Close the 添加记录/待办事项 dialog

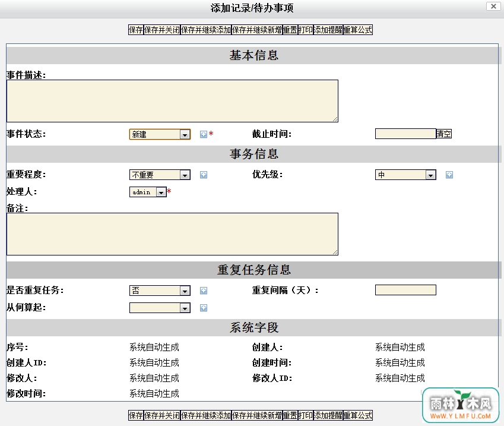[x=493, y=6]
